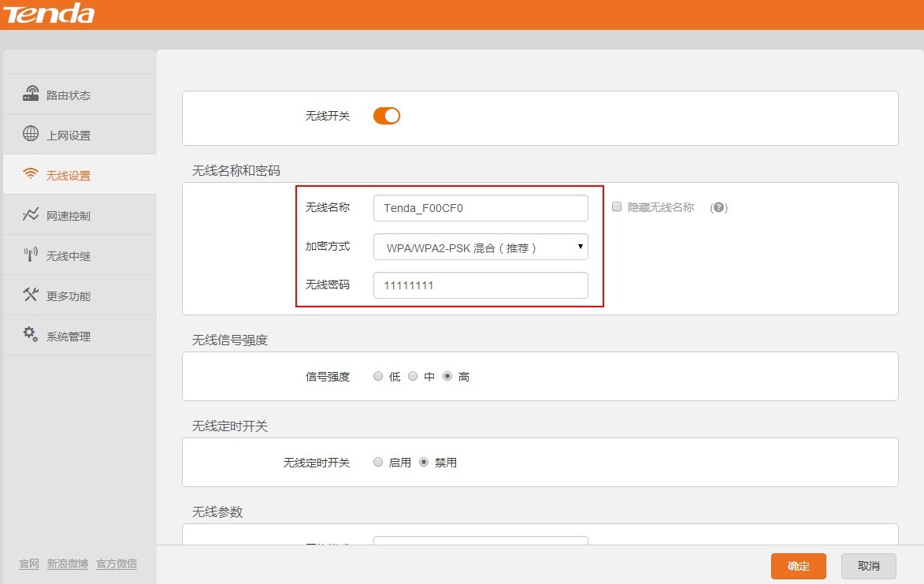Select 启用 for 无线定时开关
Screen dimensions: 924x584
tap(377, 463)
